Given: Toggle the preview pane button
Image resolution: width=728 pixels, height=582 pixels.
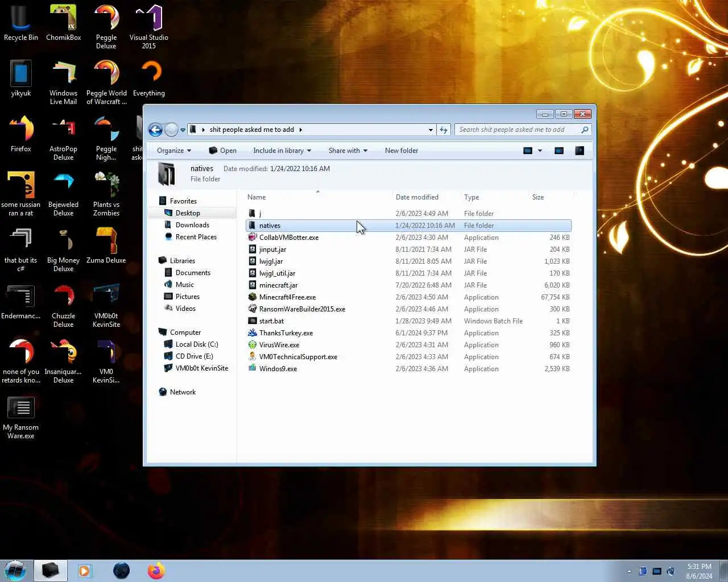Looking at the screenshot, I should coord(559,151).
